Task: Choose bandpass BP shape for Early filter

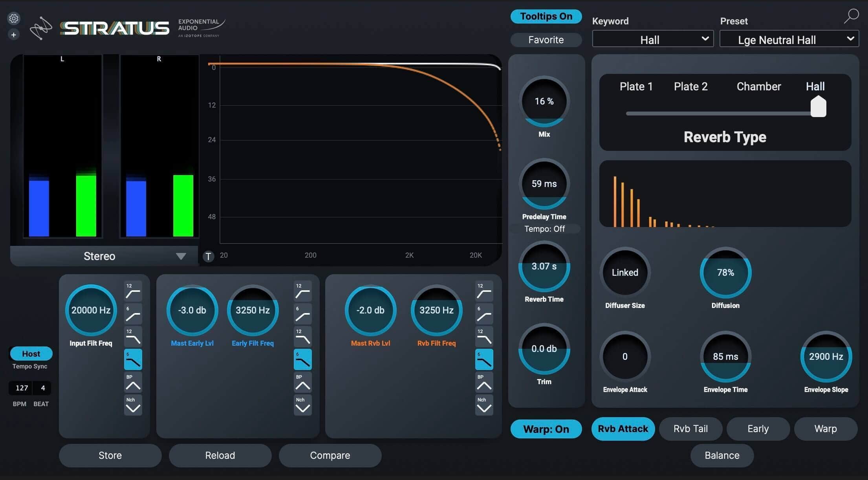Action: (x=303, y=382)
